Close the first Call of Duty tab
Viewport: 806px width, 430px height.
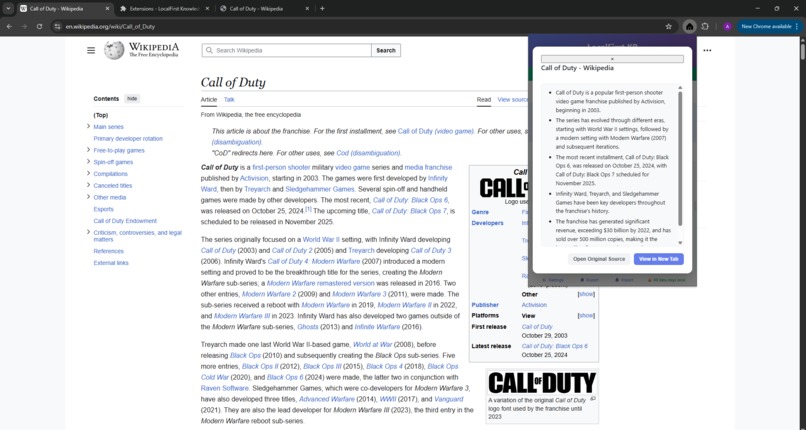(107, 9)
